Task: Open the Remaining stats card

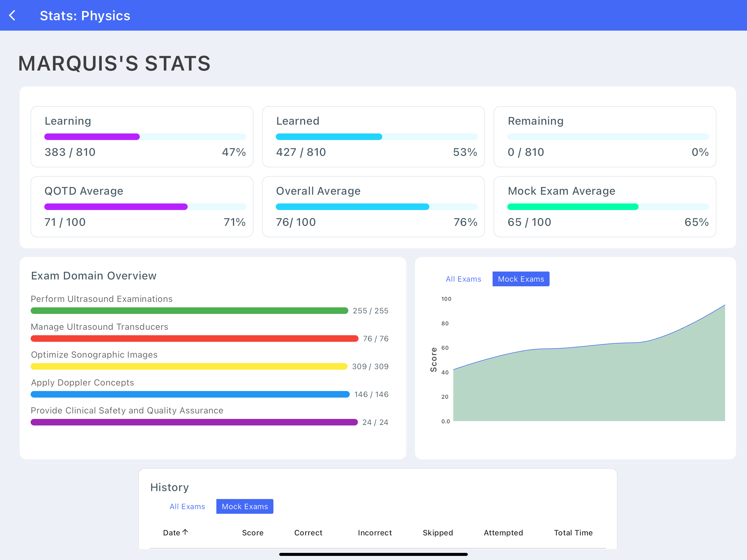Action: 605,137
